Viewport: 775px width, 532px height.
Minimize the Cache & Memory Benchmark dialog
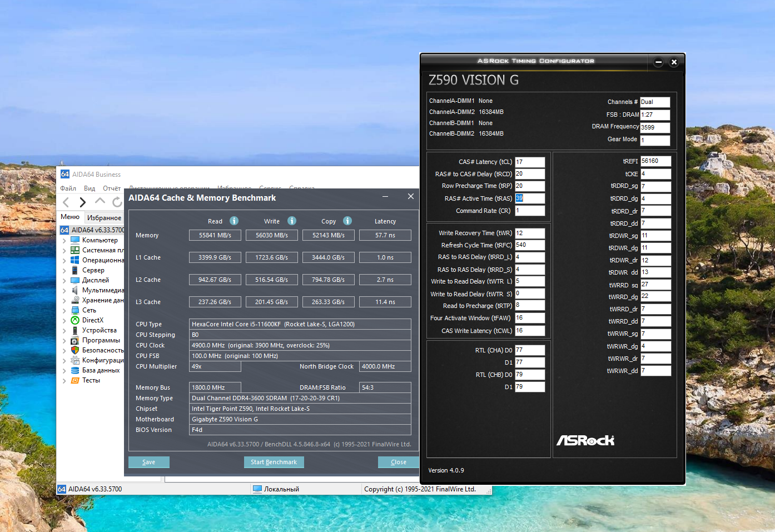point(385,197)
